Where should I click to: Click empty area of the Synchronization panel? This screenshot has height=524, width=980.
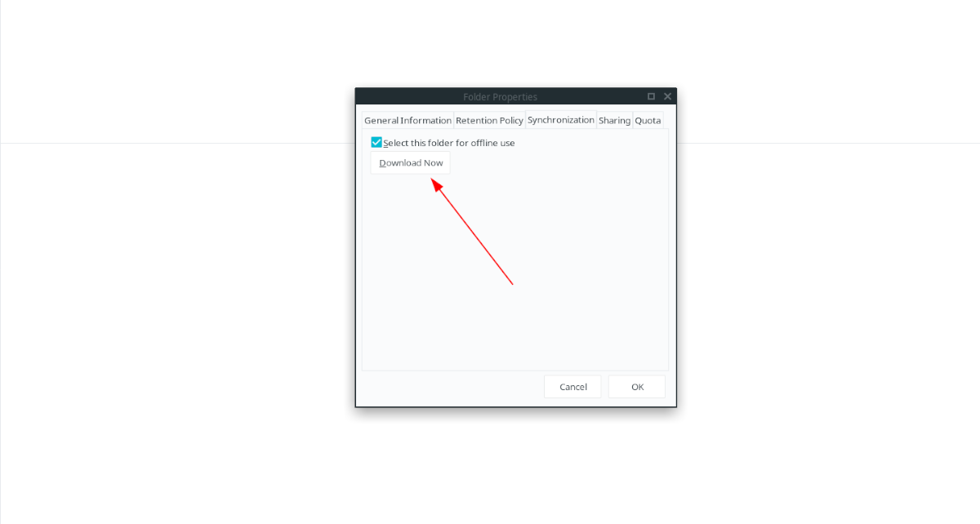coord(514,269)
